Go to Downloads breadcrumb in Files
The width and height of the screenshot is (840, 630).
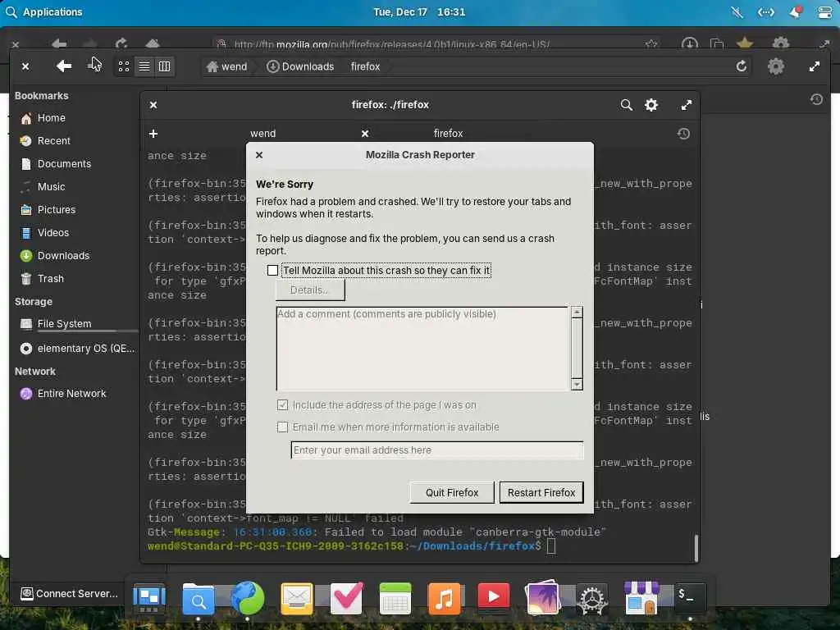(300, 66)
